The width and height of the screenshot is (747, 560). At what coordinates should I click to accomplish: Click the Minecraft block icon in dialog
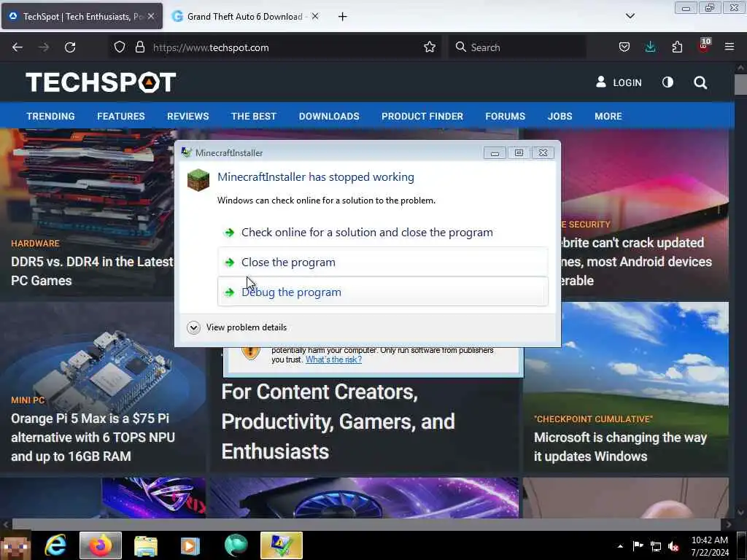coord(198,180)
